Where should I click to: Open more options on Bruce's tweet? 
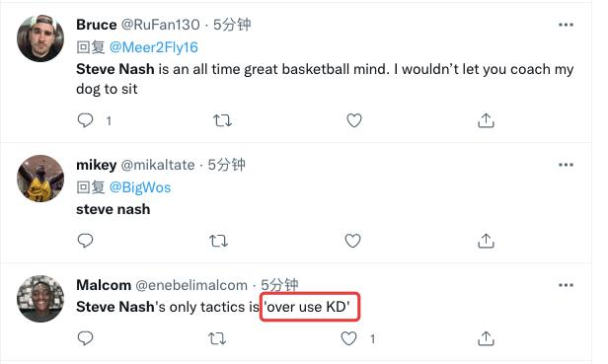point(566,25)
